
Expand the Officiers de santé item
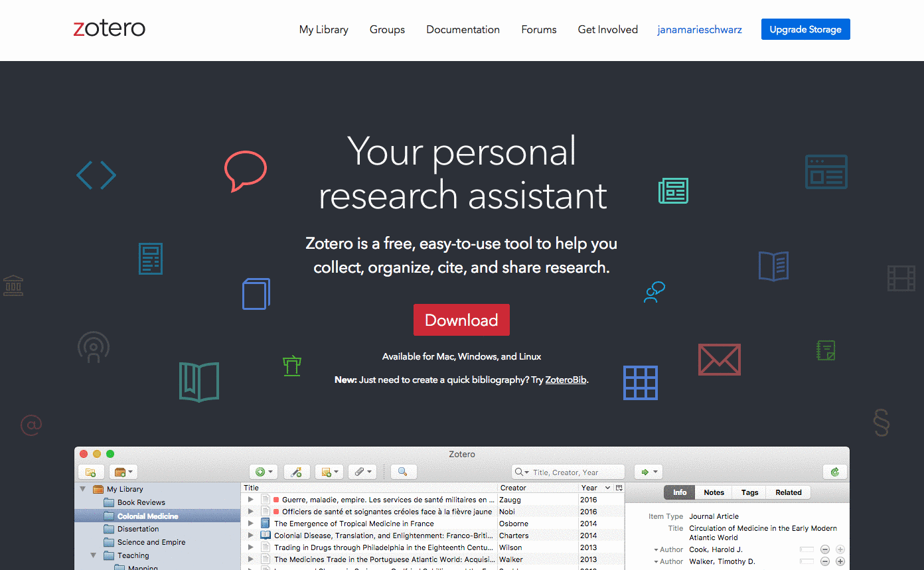[x=251, y=512]
